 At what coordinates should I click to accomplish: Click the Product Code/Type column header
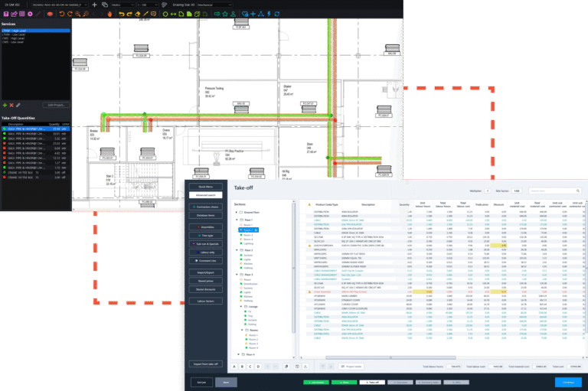pyautogui.click(x=327, y=205)
